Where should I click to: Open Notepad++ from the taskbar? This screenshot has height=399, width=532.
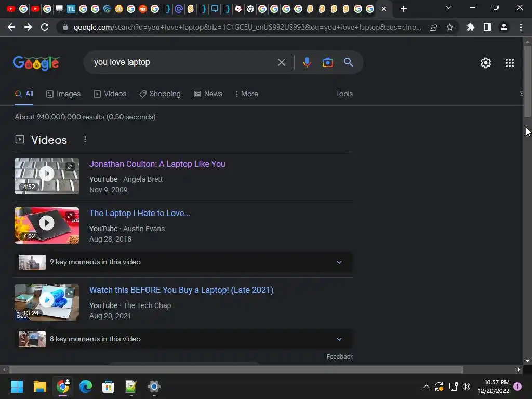pos(131,387)
